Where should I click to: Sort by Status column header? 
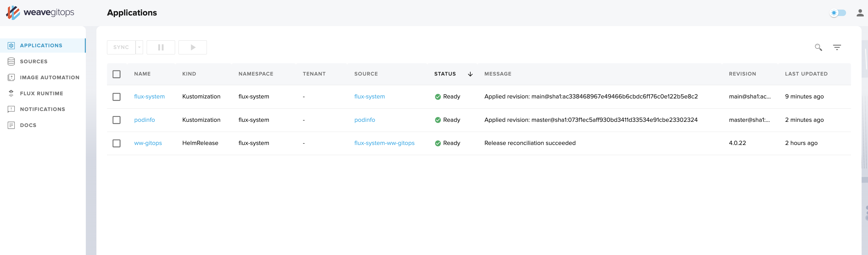tap(445, 74)
